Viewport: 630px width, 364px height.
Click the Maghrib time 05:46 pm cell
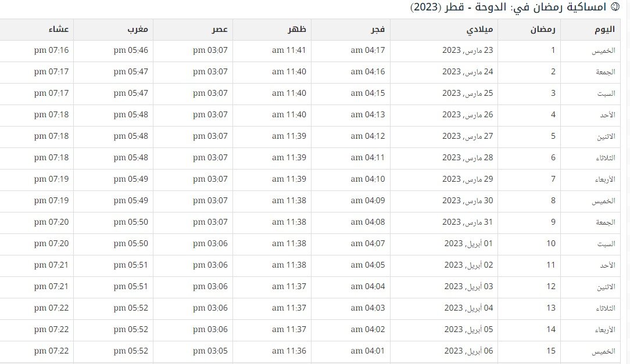131,51
